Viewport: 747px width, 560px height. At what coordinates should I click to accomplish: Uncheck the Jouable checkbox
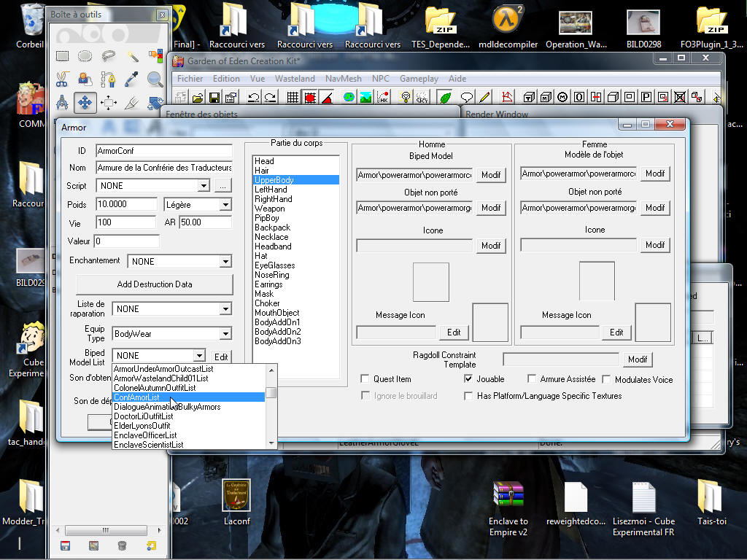coord(468,379)
